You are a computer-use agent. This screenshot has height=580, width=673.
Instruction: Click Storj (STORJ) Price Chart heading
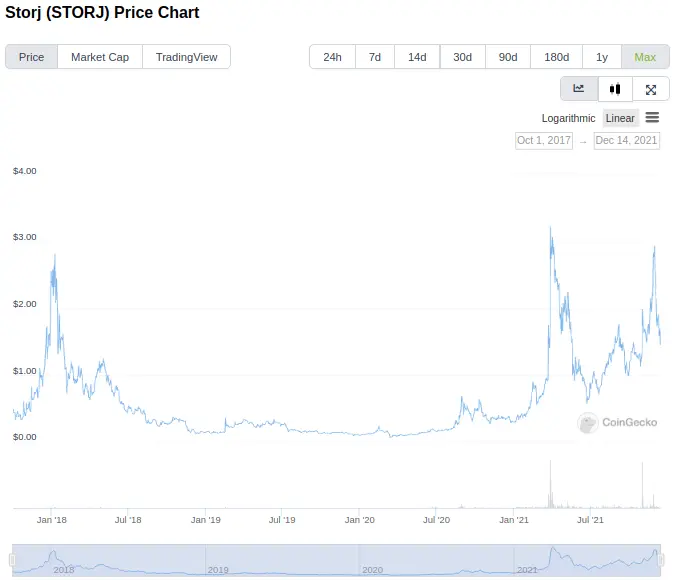pos(102,12)
